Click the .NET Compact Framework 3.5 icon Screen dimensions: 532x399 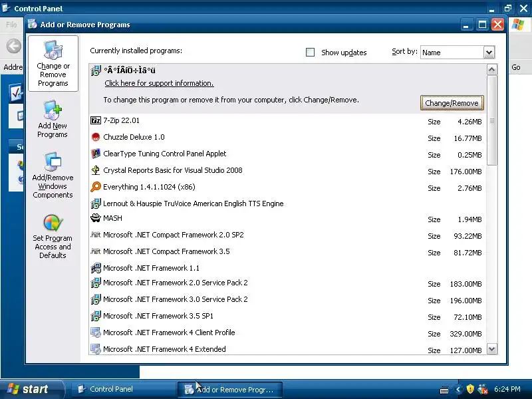pos(96,251)
